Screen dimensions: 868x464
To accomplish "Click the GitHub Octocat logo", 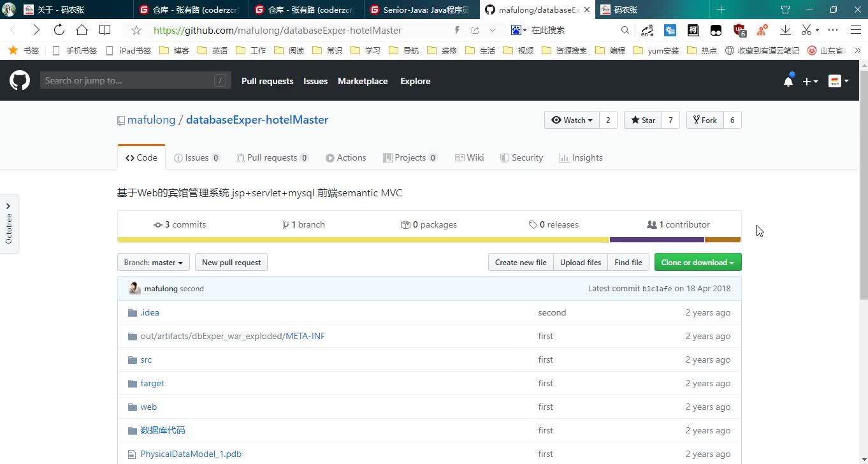I will point(20,80).
